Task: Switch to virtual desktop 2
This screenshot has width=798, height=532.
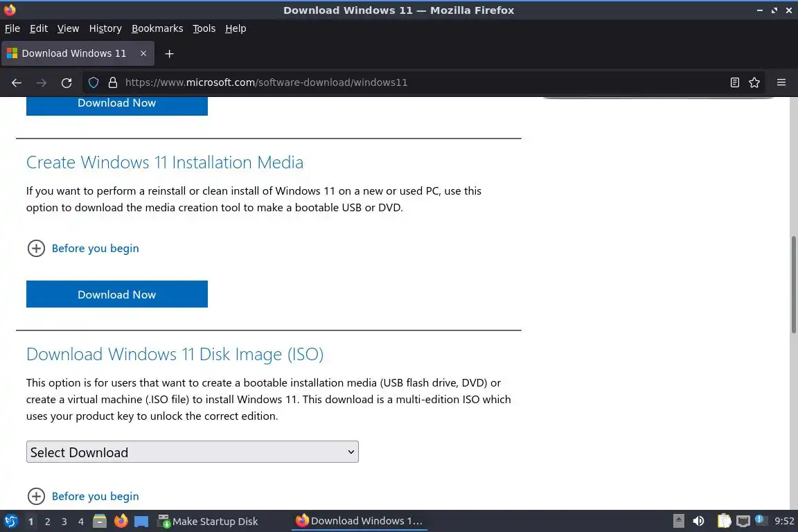Action: coord(47,522)
